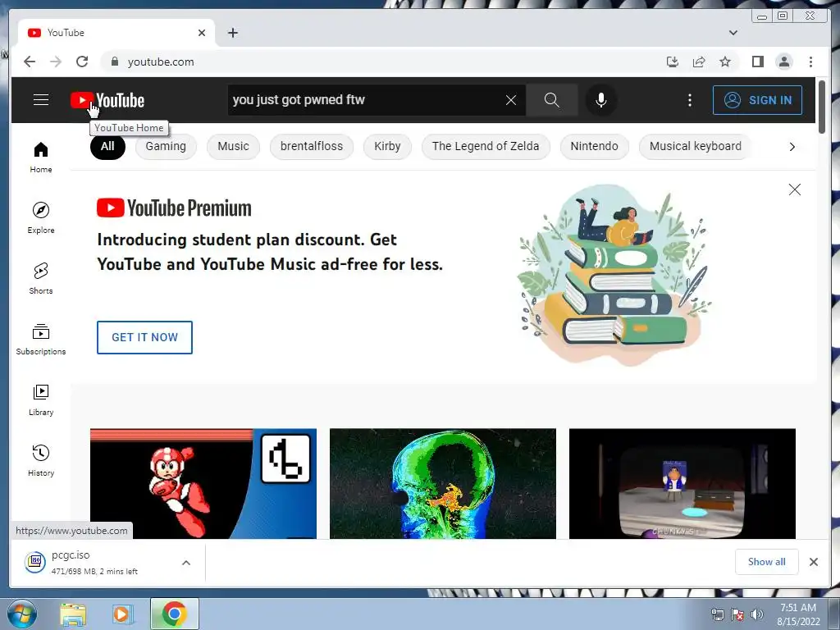Open Windows Explorer from the taskbar
840x630 pixels.
[x=73, y=614]
